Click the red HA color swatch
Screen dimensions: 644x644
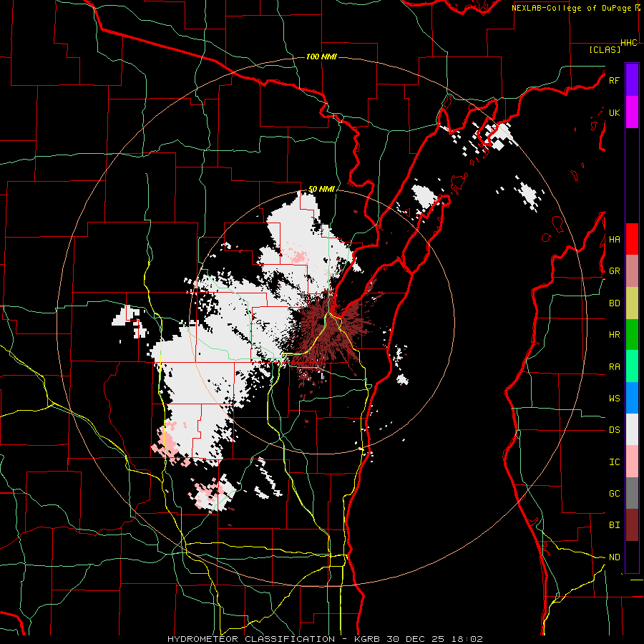pos(632,239)
